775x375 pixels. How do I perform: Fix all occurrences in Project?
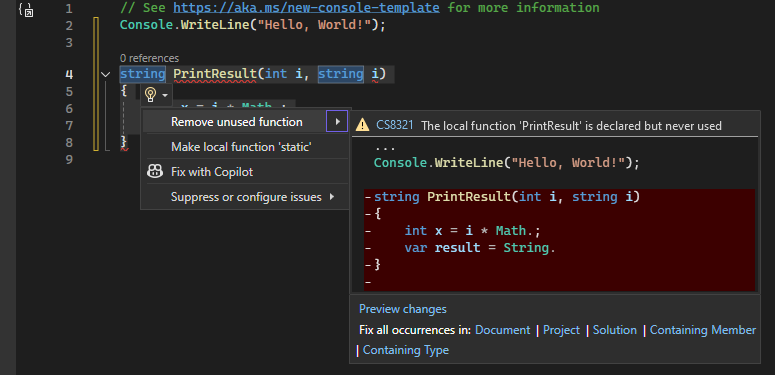(x=561, y=330)
